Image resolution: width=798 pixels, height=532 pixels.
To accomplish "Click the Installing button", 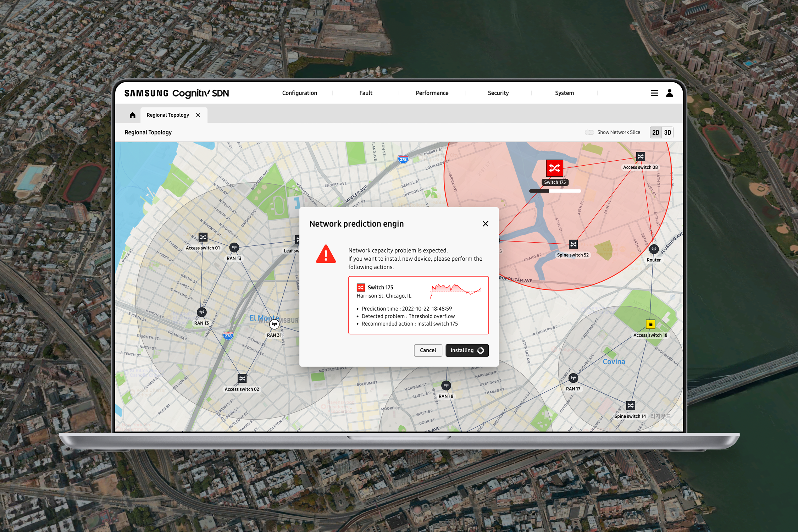I will [467, 350].
